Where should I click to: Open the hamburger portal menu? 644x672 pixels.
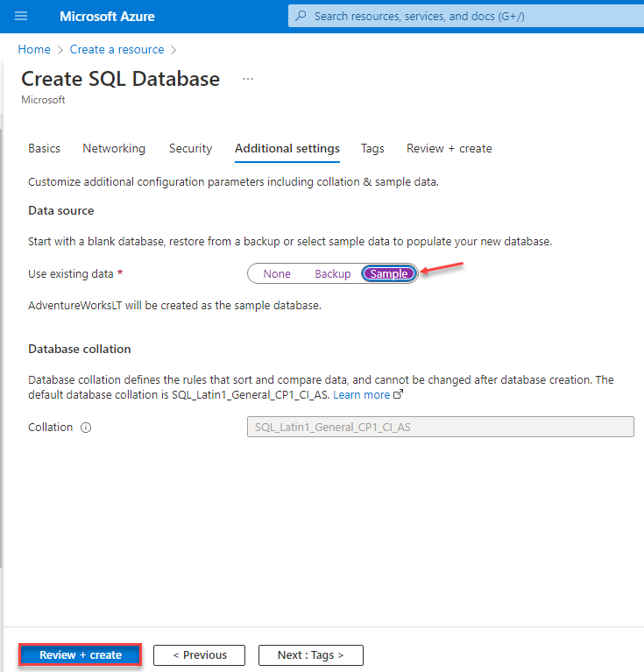[20, 17]
